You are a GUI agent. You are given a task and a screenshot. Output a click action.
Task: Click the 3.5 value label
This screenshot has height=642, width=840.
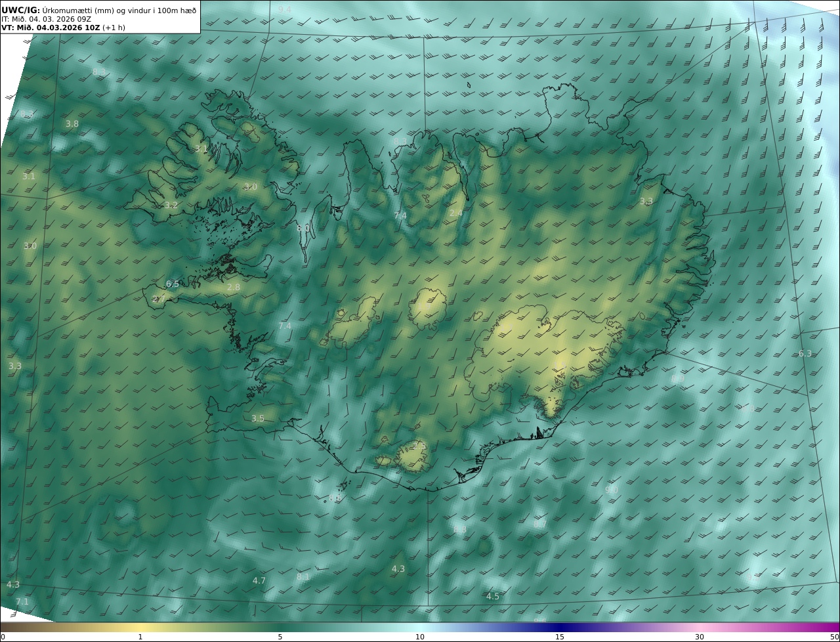(258, 418)
